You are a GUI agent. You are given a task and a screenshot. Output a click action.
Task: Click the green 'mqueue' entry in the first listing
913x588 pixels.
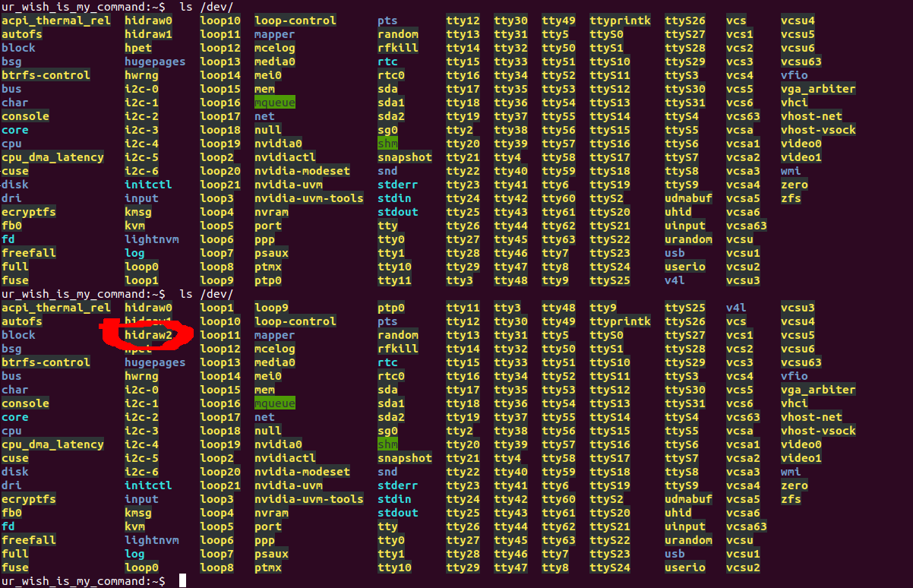[275, 103]
